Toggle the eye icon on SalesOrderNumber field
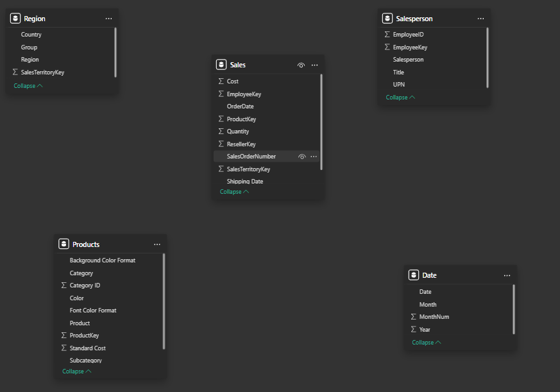This screenshot has width=560, height=392. 301,156
